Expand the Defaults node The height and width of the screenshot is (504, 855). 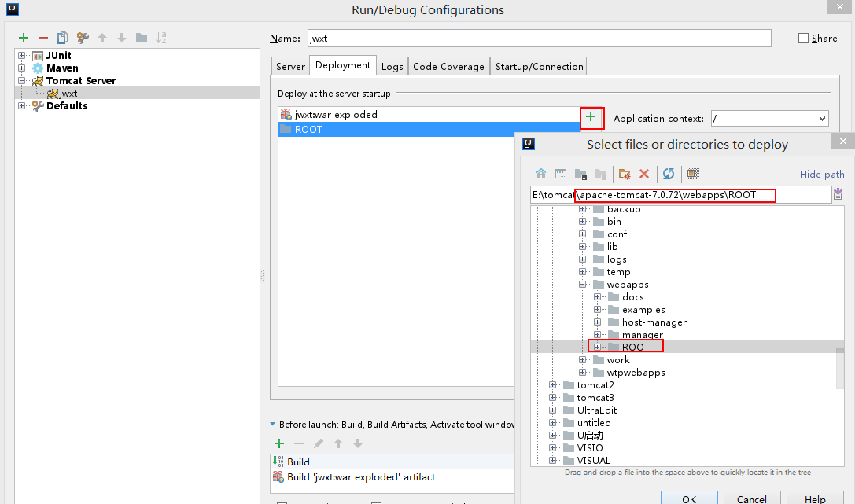[x=21, y=105]
